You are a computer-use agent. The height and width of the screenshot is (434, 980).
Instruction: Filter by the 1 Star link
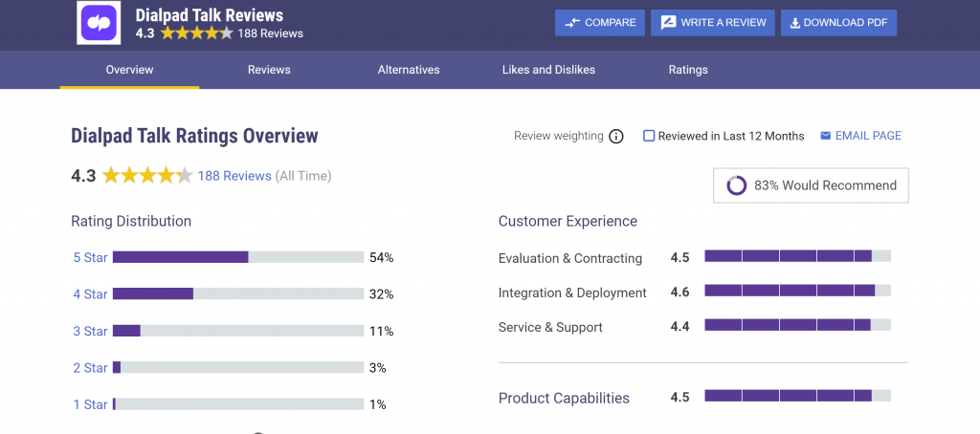coord(91,404)
